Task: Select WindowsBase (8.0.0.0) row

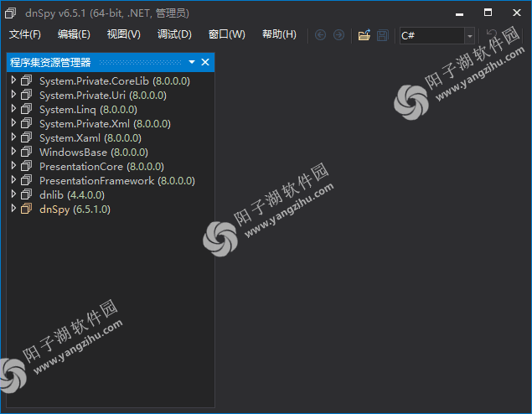Action: point(111,152)
